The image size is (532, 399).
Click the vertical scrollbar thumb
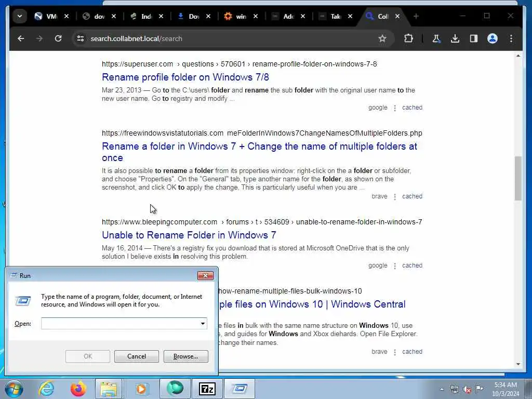pos(518,179)
